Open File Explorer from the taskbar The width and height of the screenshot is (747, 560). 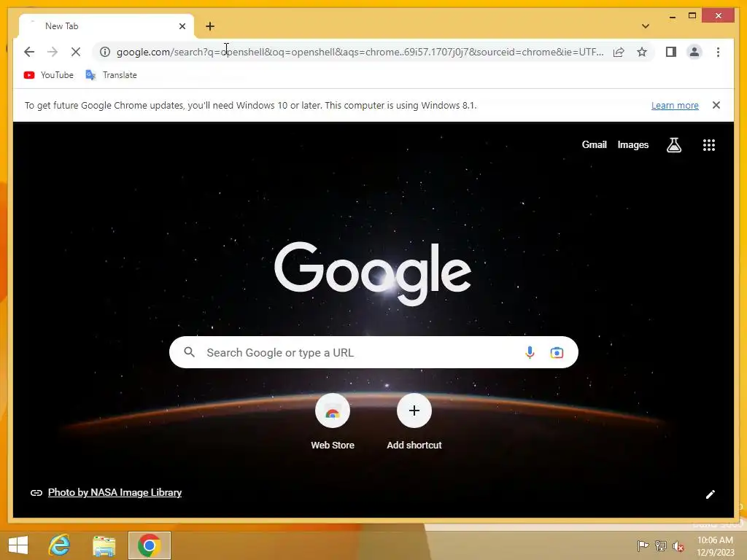coord(104,545)
